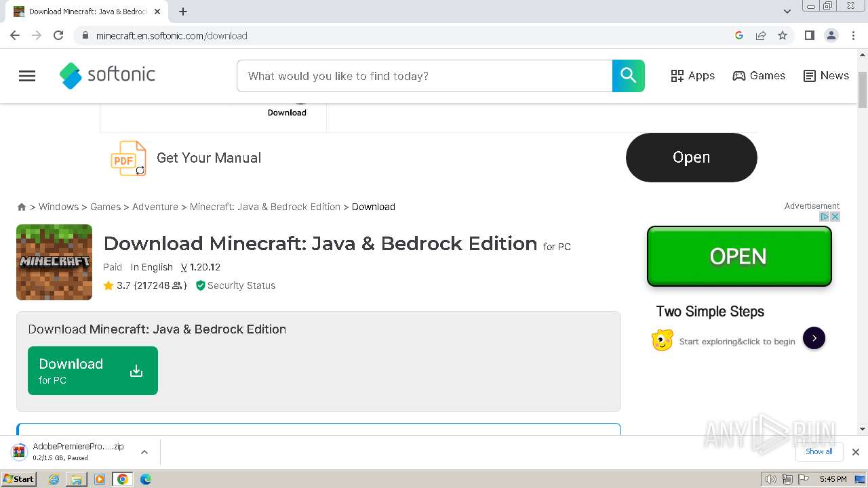Click Show all downloads

(819, 451)
